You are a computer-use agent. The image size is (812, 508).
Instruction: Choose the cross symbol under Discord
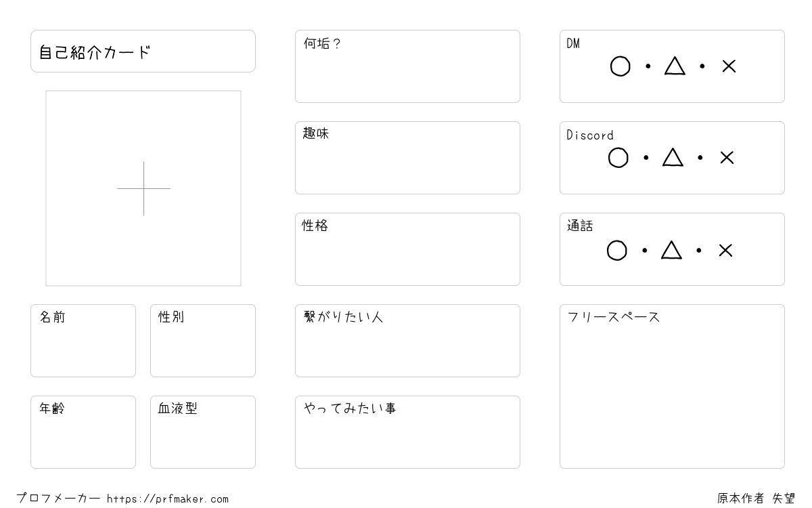(727, 158)
